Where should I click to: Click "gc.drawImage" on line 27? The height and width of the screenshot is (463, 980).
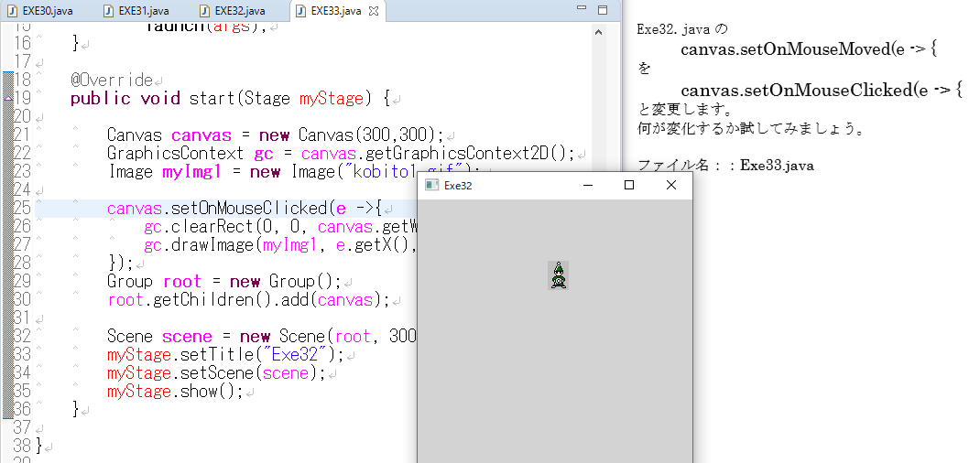pyautogui.click(x=199, y=246)
